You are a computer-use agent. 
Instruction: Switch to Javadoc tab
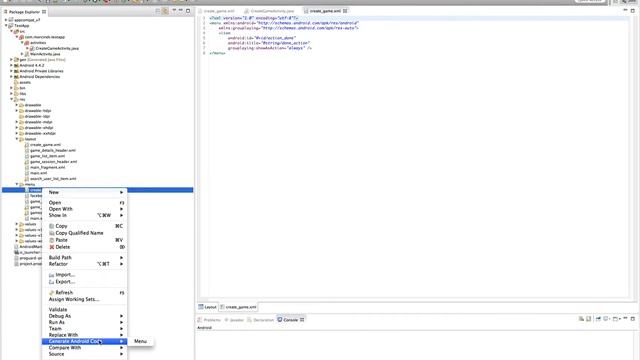(234, 320)
